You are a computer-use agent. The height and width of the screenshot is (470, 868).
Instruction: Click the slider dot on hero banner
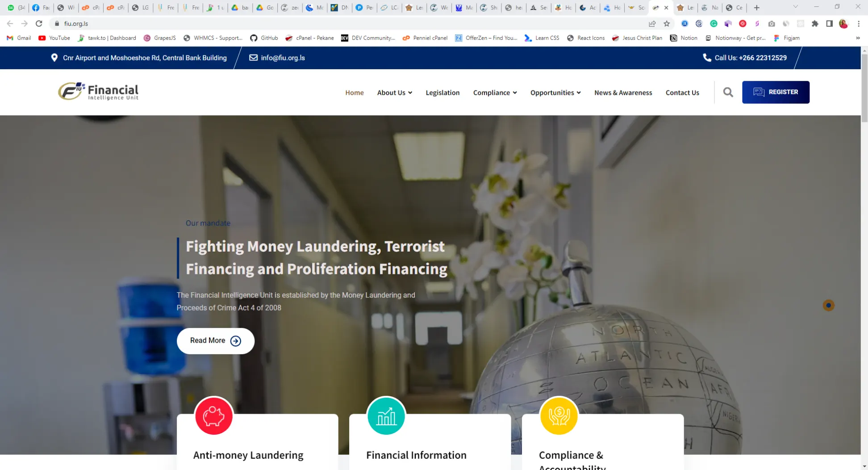tap(828, 306)
